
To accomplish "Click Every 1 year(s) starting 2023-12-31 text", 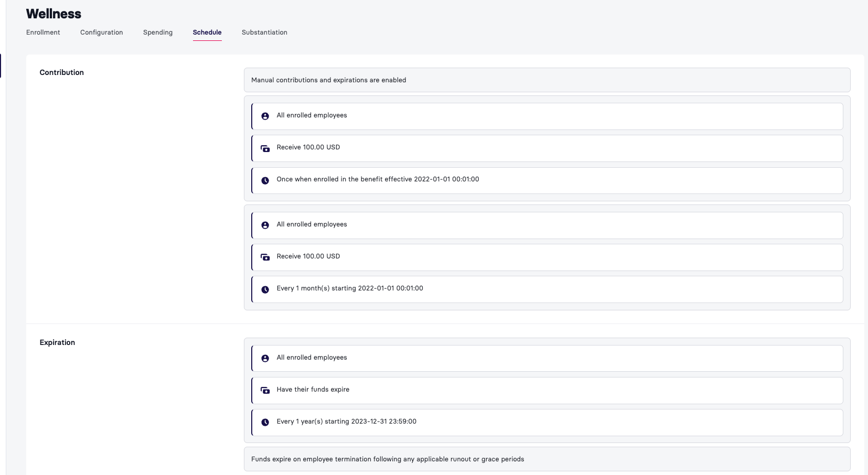I will (x=347, y=422).
